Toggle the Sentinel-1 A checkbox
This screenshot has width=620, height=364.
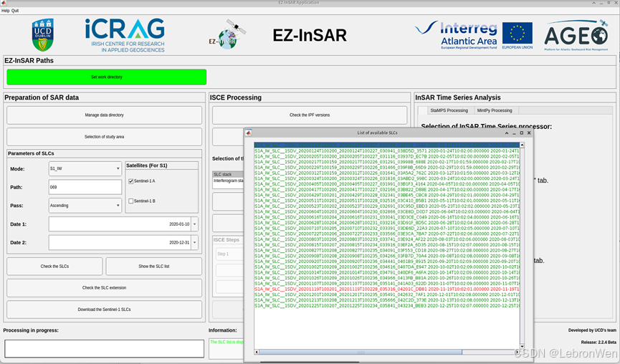[x=131, y=181]
